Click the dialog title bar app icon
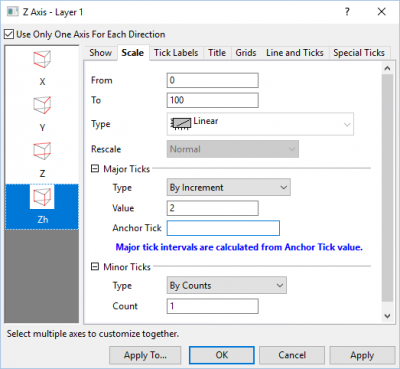 tap(13, 12)
